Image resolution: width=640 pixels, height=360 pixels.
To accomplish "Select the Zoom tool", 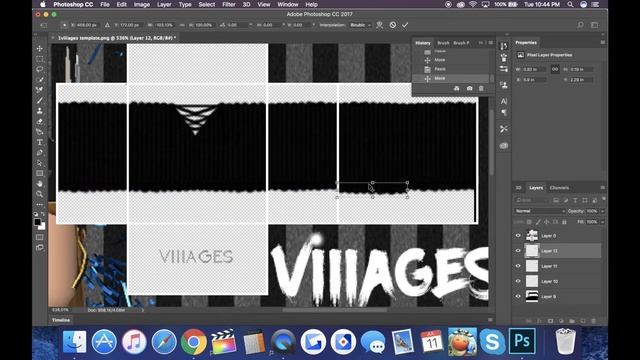I will pyautogui.click(x=40, y=194).
